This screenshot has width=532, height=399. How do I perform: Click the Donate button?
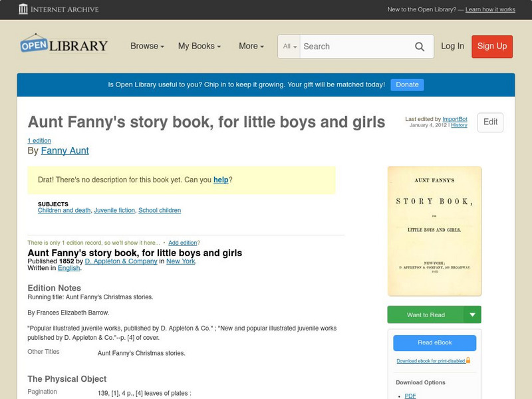pyautogui.click(x=406, y=84)
